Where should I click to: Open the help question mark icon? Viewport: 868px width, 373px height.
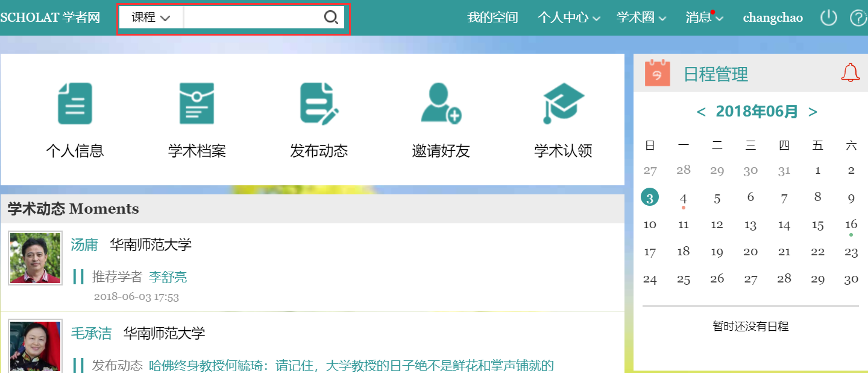tap(857, 18)
